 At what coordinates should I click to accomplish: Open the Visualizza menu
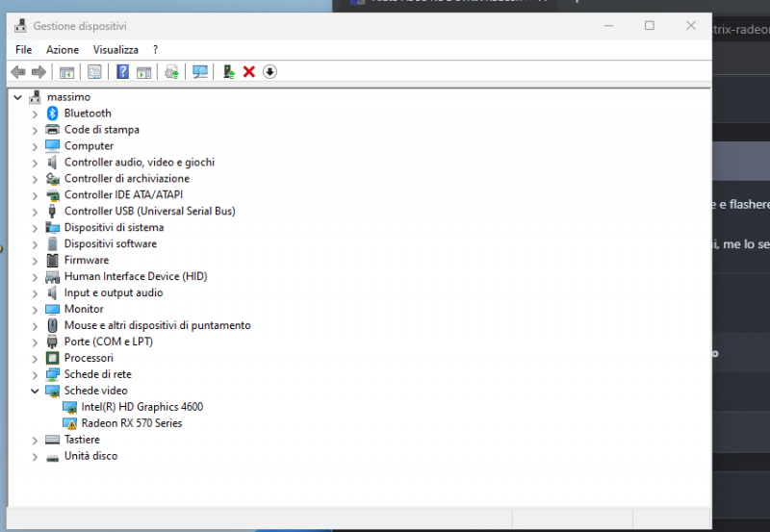tap(115, 50)
